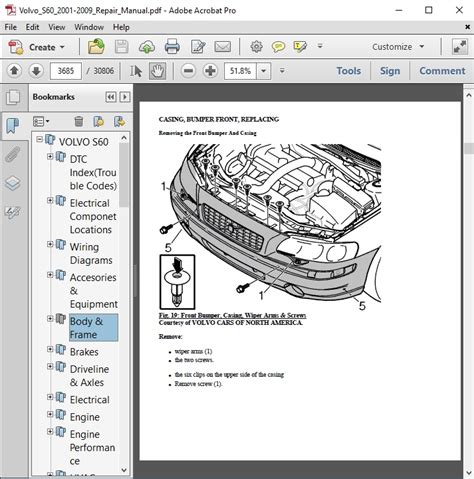Viewport: 474px width, 479px height.
Task: Expand the Wiring Diagrams bookmark
Action: 50,244
